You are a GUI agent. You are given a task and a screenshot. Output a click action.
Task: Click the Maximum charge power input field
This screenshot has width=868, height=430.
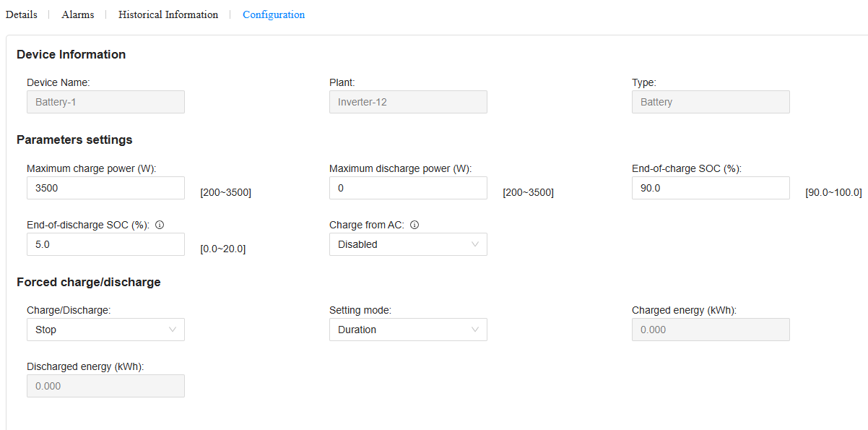click(x=105, y=188)
